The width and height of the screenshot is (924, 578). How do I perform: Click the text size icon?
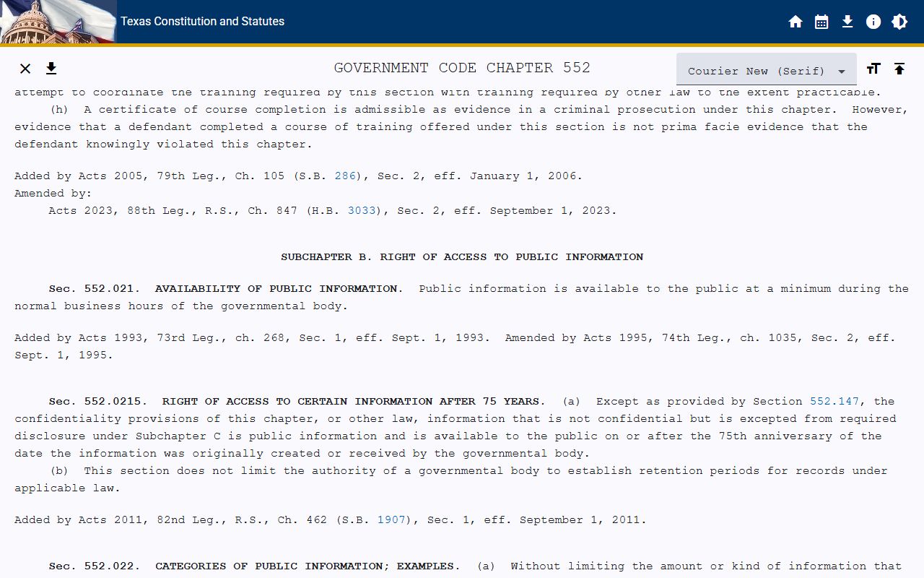pyautogui.click(x=873, y=69)
